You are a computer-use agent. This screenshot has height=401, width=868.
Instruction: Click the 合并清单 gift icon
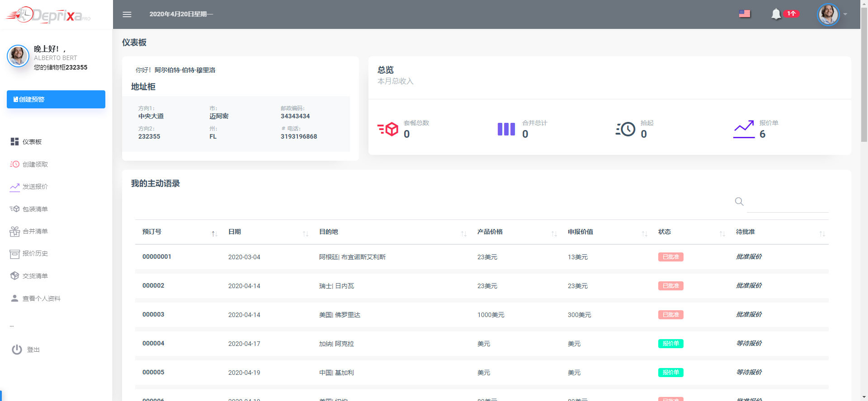pos(14,231)
